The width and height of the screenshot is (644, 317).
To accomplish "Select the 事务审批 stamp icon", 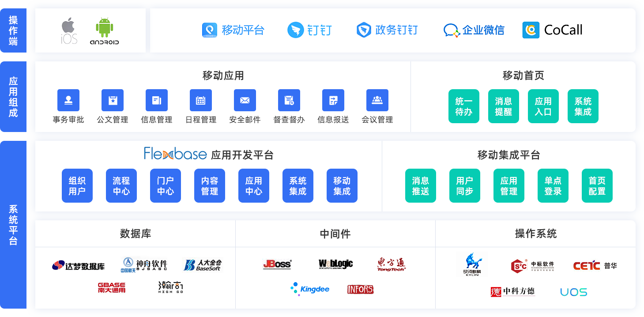I will coord(68,100).
